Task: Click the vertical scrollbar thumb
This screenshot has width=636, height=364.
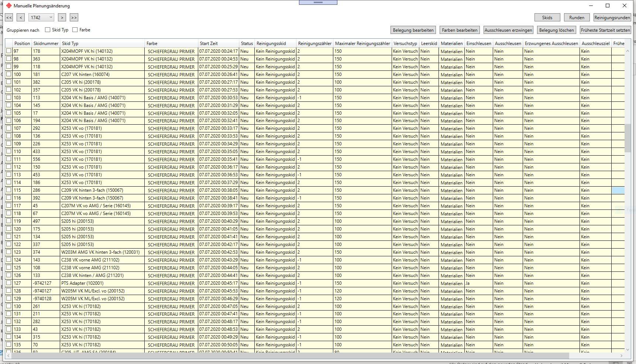Action: (628, 138)
